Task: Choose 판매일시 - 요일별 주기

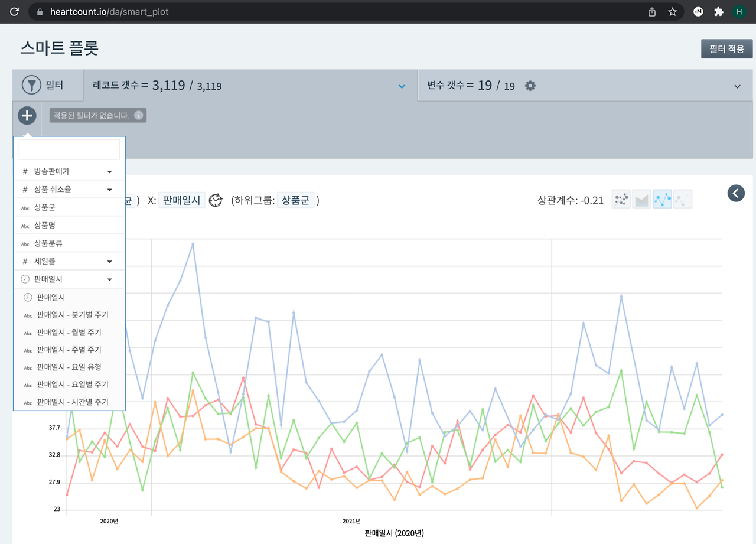Action: click(69, 385)
